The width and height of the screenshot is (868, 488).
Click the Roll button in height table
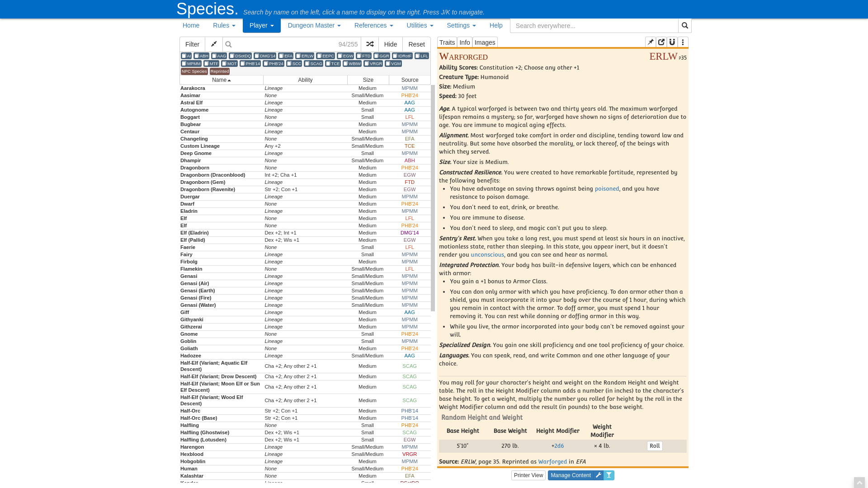pyautogui.click(x=655, y=446)
